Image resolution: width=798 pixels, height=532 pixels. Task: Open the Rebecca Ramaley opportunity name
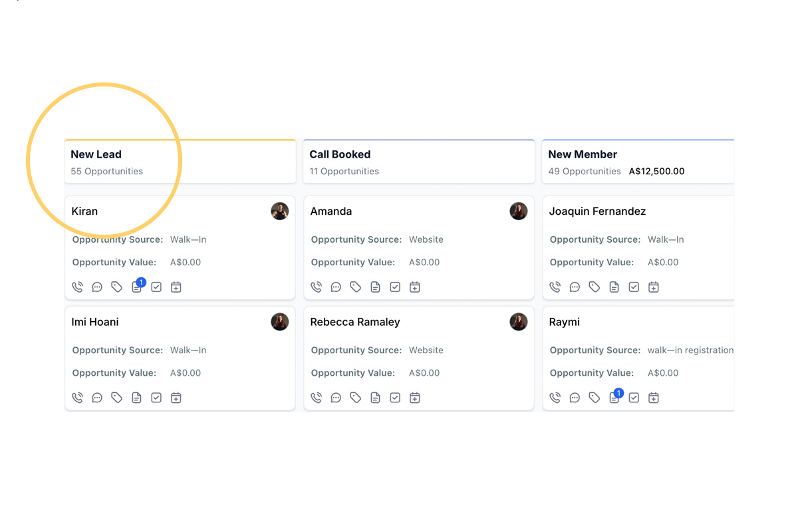(x=355, y=322)
